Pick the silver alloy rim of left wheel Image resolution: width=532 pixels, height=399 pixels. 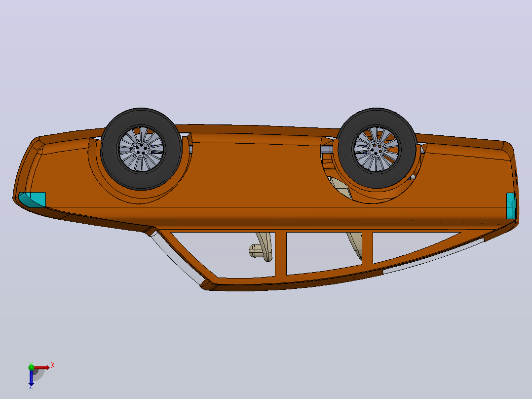pyautogui.click(x=141, y=150)
